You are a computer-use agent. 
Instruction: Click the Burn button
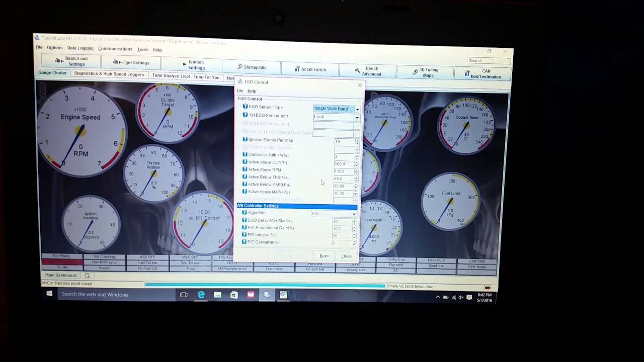324,256
